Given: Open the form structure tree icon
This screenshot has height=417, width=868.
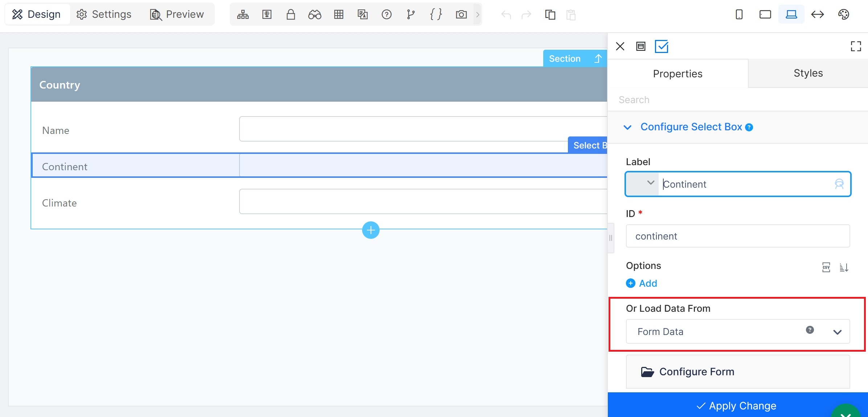Looking at the screenshot, I should 243,15.
